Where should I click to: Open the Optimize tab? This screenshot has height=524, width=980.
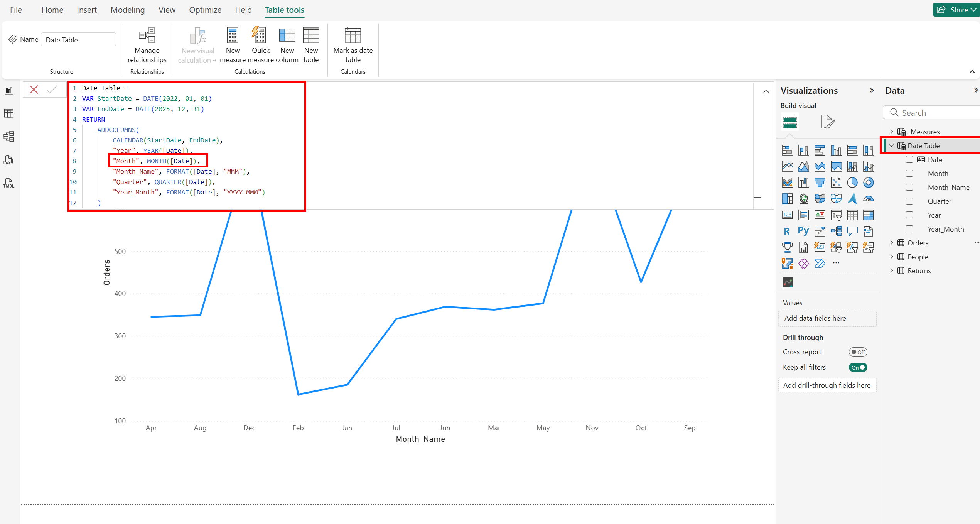pos(205,10)
